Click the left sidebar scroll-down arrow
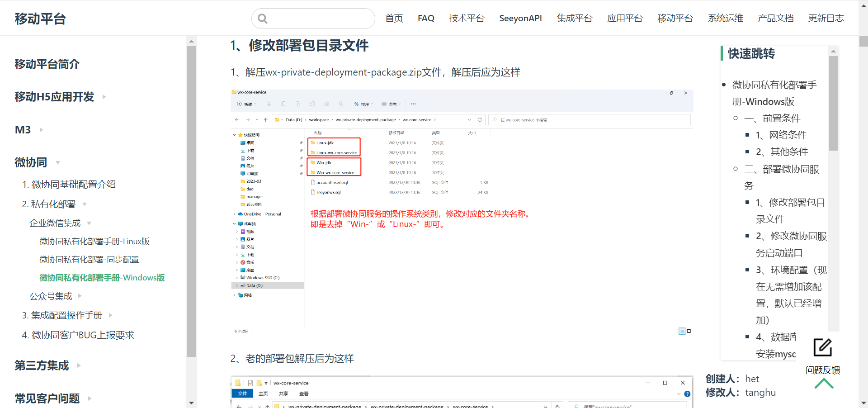 coord(191,403)
